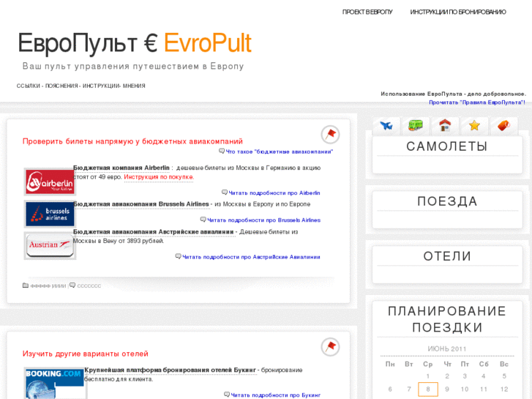The width and height of the screenshot is (532, 399).
Task: Click the ПЛАНИРОВАНИЕ ПОЕЗДКИ widget heading
Action: pyautogui.click(x=447, y=319)
